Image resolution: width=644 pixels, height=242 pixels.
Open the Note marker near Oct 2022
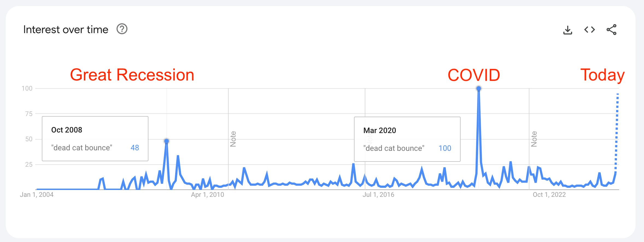coord(534,139)
